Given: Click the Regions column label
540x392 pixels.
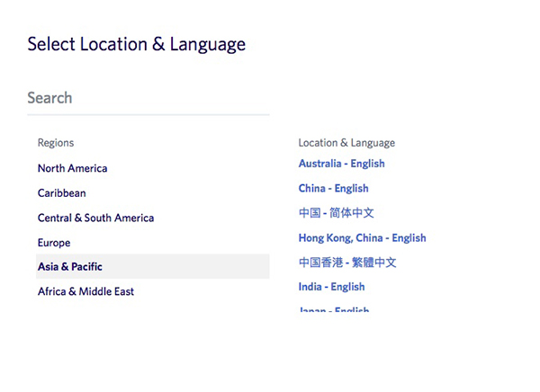Looking at the screenshot, I should (56, 143).
